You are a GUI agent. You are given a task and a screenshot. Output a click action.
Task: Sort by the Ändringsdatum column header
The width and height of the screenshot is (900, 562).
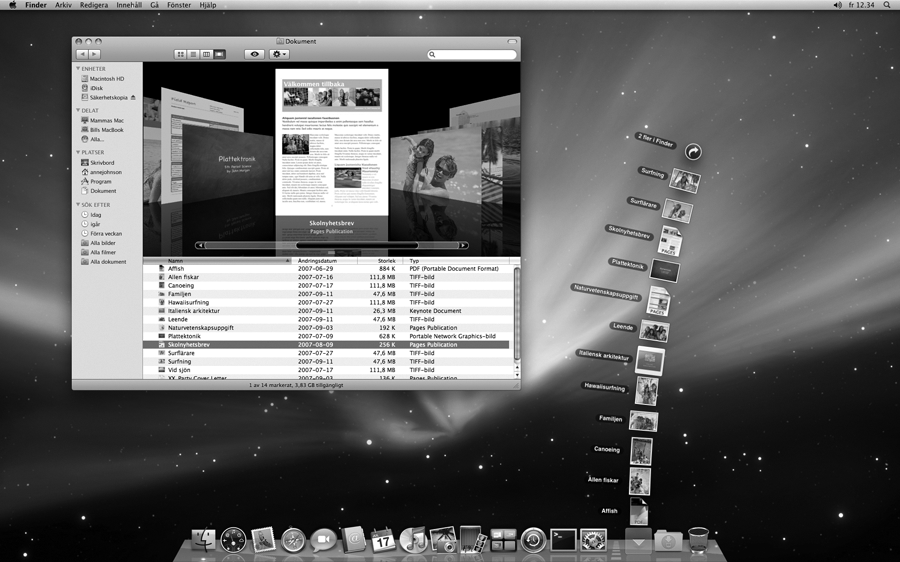pos(325,261)
